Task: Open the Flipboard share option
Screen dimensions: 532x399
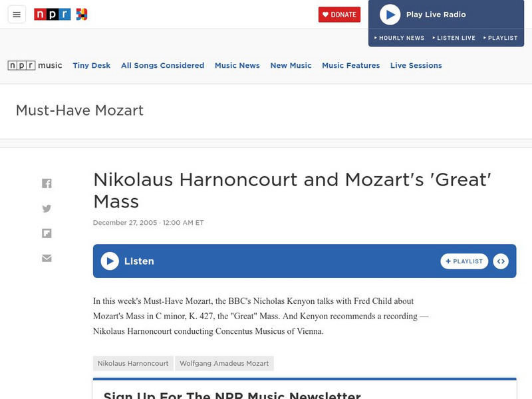Action: (47, 233)
